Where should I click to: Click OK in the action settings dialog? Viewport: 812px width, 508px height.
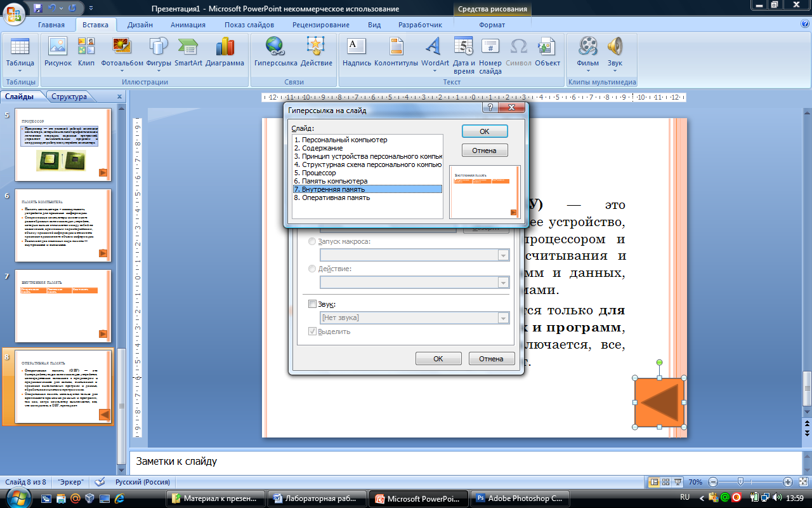438,359
